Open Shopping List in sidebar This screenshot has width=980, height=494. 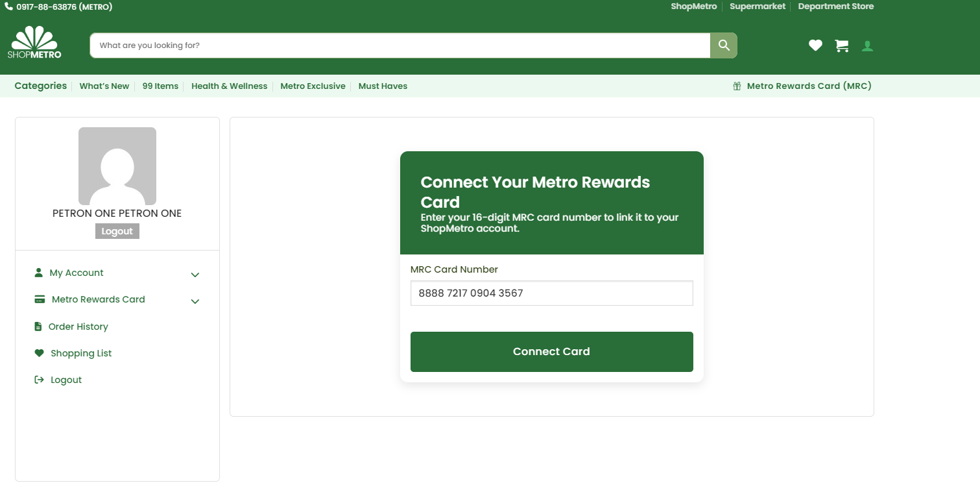tap(81, 353)
